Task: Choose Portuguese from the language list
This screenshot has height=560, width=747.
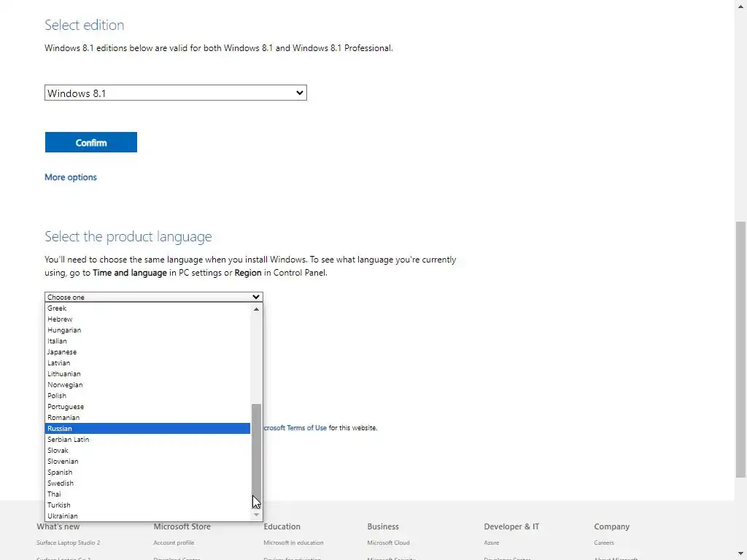Action: pos(147,407)
